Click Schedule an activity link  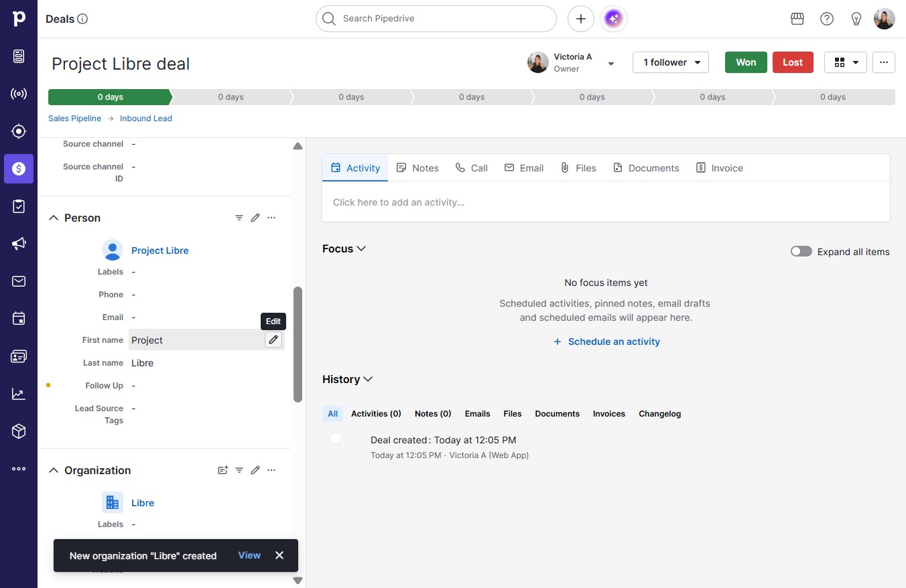[x=606, y=342]
